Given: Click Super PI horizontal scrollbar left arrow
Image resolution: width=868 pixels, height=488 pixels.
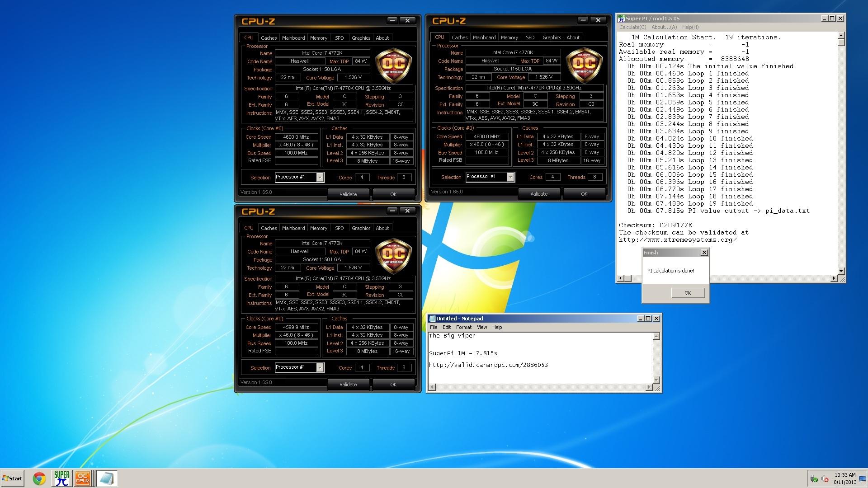Looking at the screenshot, I should tap(620, 278).
